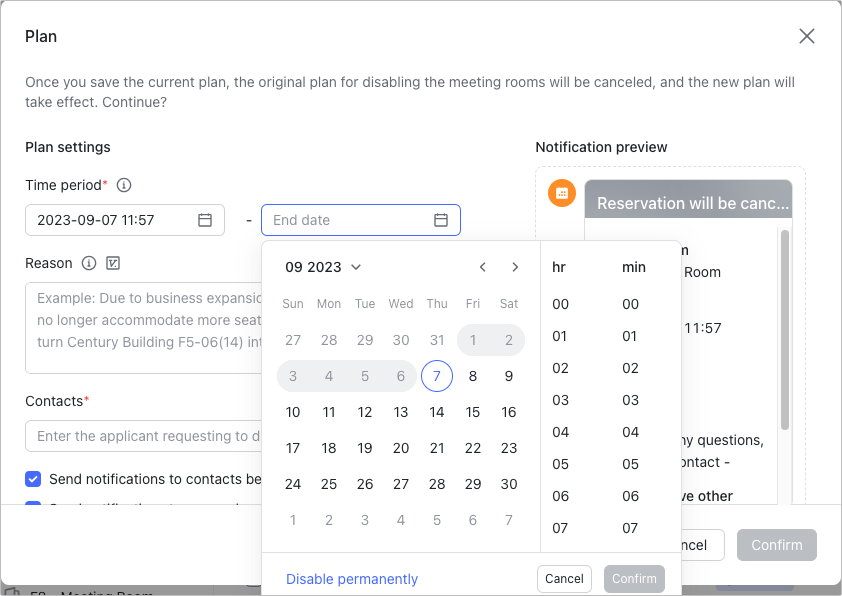
Task: Expand the 09 2023 month dropdown
Action: (x=323, y=267)
